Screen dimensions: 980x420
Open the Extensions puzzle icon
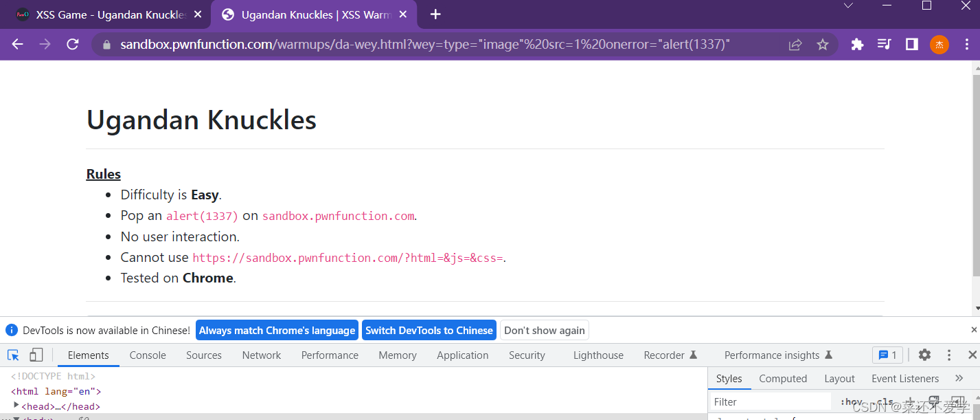pyautogui.click(x=857, y=45)
